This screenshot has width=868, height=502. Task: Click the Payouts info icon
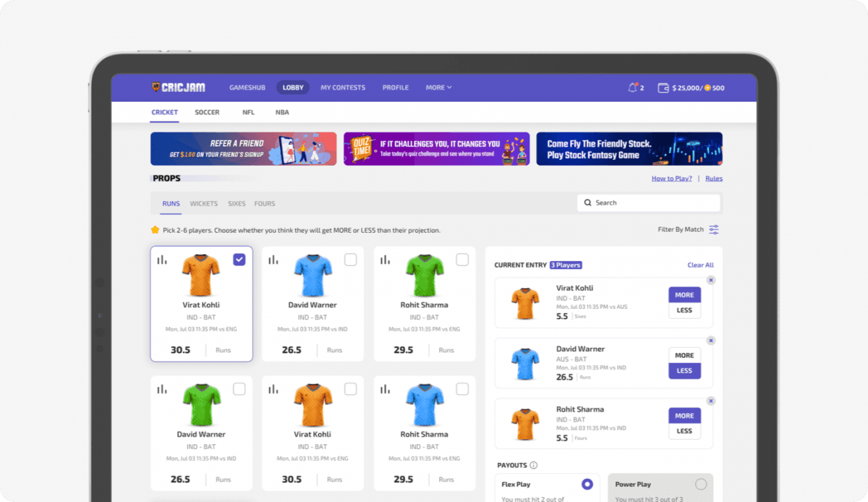pyautogui.click(x=533, y=465)
